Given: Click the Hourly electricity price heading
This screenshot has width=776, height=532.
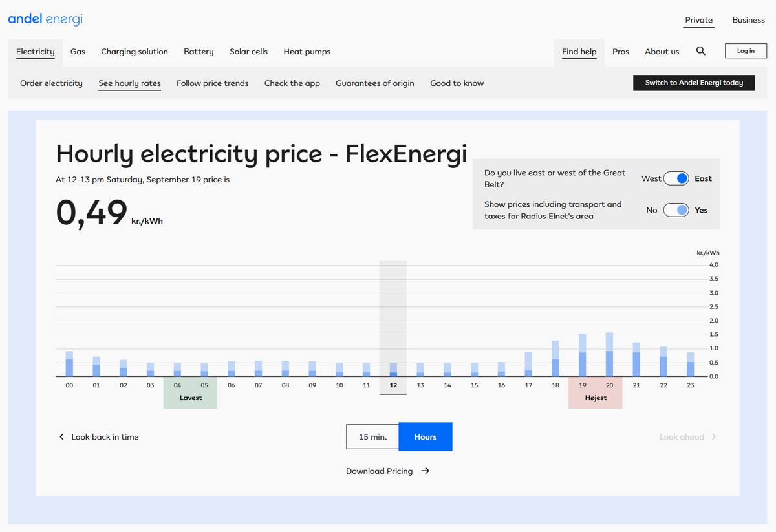Looking at the screenshot, I should click(261, 154).
